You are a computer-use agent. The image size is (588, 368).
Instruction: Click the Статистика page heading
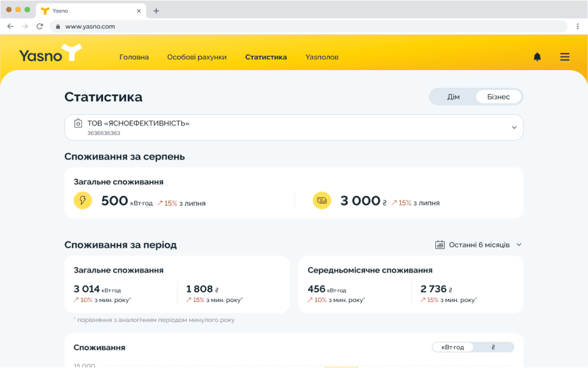coord(103,97)
